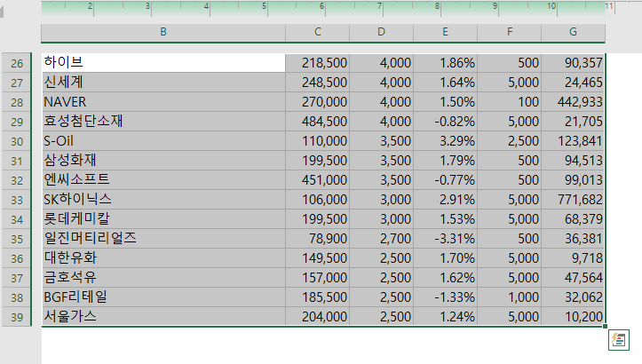This screenshot has height=364, width=642.
Task: Click the NAVER cell
Action: [x=163, y=102]
